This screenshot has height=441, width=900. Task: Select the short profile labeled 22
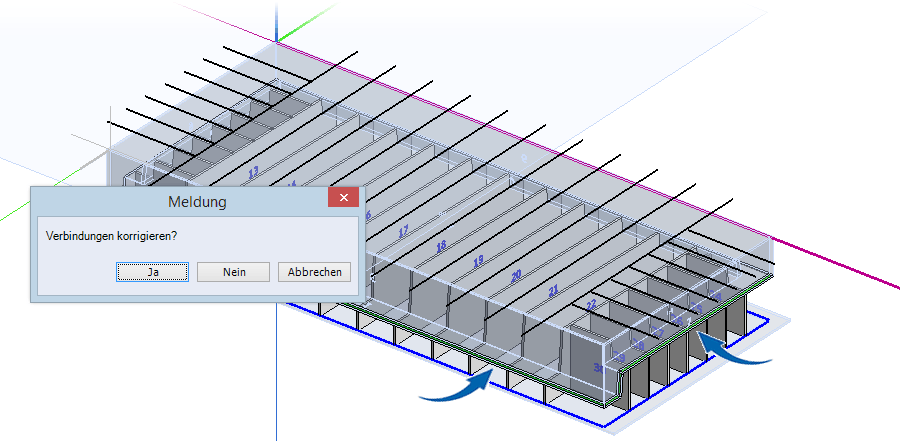tap(591, 304)
